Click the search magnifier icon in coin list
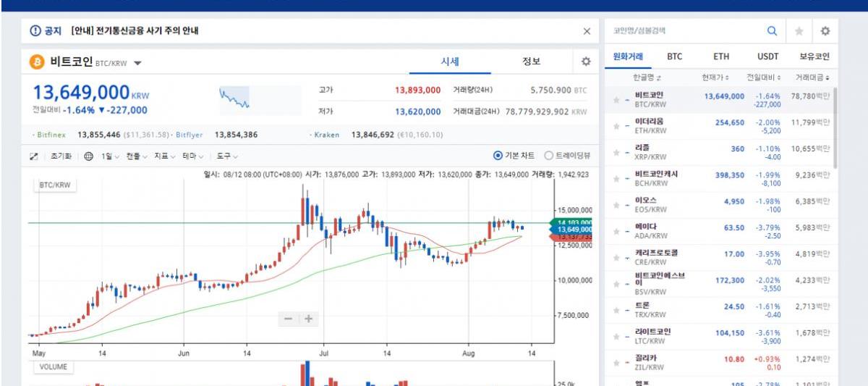This screenshot has width=868, height=386. click(772, 31)
